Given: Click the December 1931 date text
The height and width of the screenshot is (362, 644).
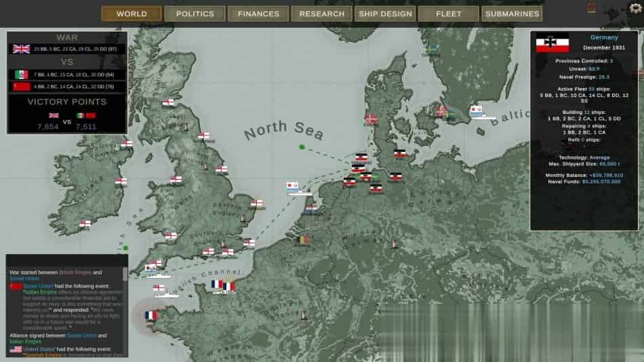Looking at the screenshot, I should coord(604,47).
